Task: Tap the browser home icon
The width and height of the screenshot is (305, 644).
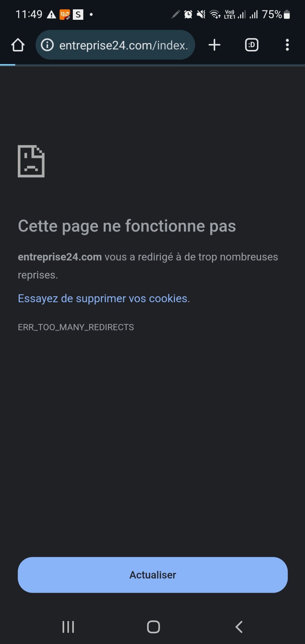Action: [18, 45]
